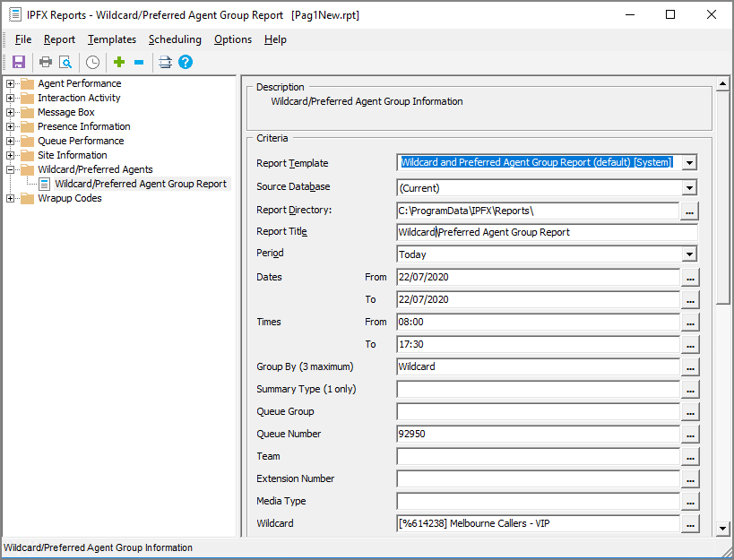This screenshot has width=734, height=560.
Task: Click the application icon in title bar
Action: [15, 14]
